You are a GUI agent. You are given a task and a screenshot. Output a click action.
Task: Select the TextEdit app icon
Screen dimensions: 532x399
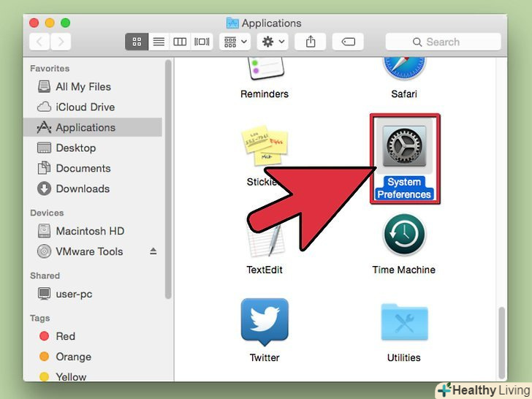pos(266,242)
